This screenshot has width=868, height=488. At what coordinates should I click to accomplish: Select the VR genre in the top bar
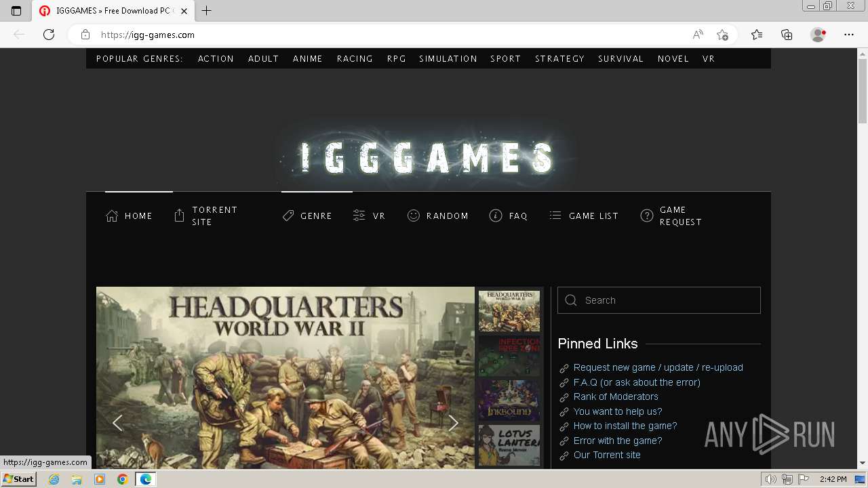coord(709,59)
